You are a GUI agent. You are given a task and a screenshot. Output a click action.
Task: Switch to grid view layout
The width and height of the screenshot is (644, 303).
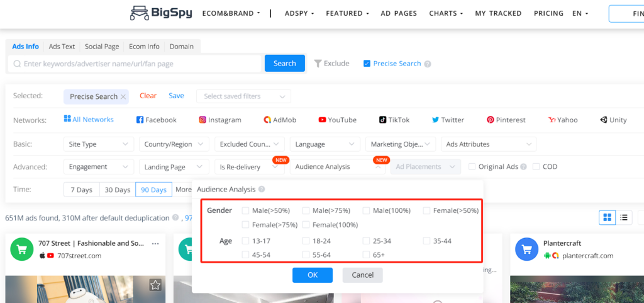coord(607,217)
